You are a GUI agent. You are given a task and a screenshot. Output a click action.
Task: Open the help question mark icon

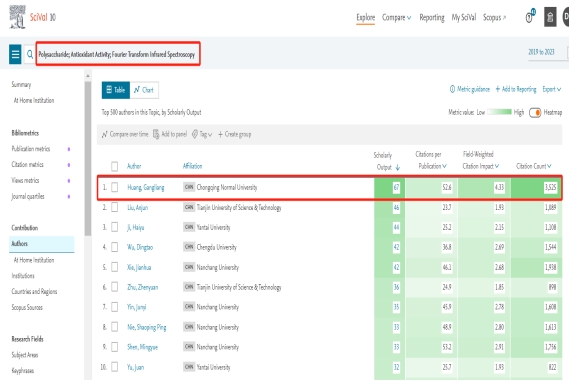pos(530,17)
